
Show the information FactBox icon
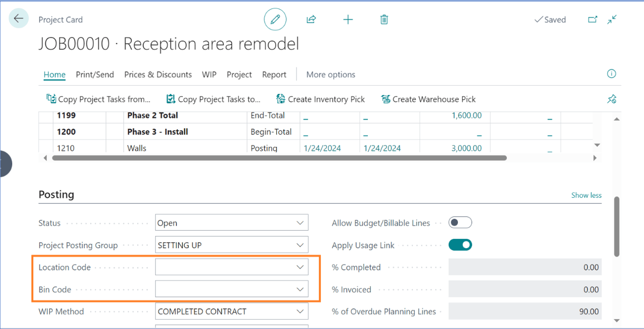612,74
